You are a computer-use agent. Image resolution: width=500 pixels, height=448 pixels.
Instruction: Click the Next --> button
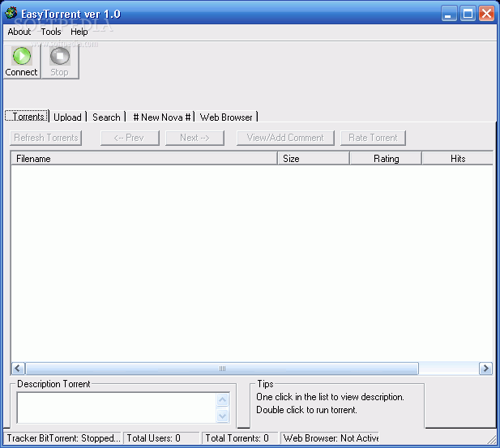pyautogui.click(x=194, y=138)
